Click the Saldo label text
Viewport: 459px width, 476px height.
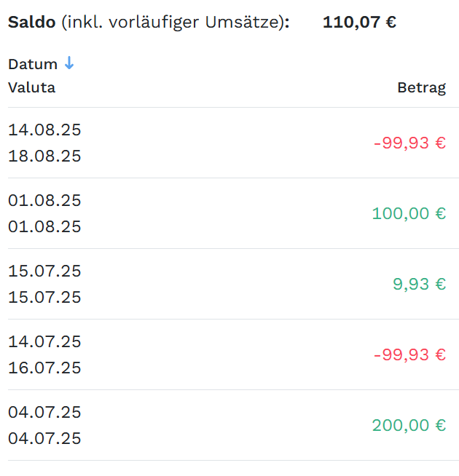31,22
